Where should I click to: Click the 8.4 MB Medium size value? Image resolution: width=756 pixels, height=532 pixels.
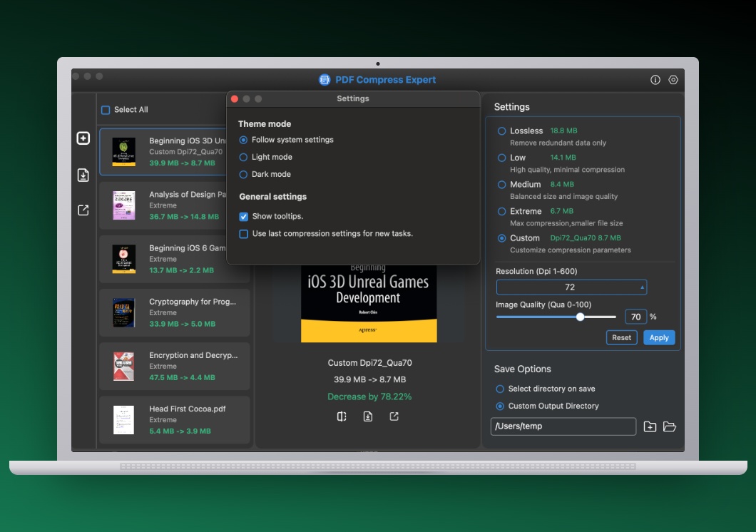[x=562, y=184]
